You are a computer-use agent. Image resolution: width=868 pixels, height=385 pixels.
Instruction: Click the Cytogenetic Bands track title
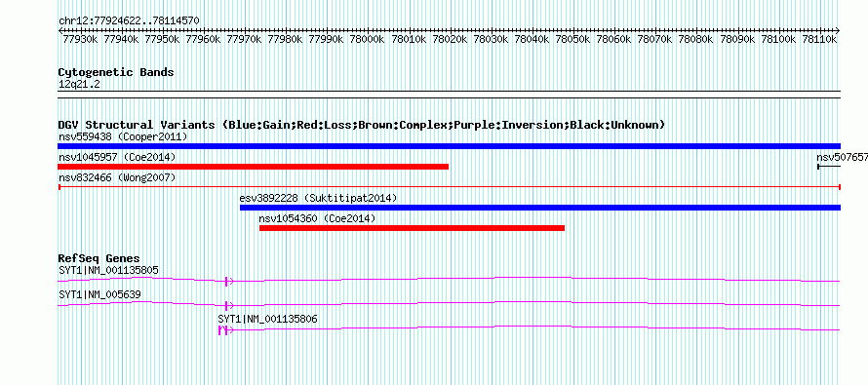(116, 72)
